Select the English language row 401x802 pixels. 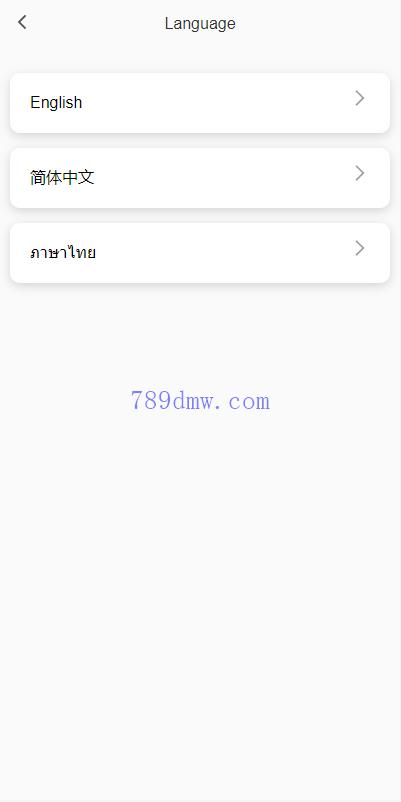(200, 103)
